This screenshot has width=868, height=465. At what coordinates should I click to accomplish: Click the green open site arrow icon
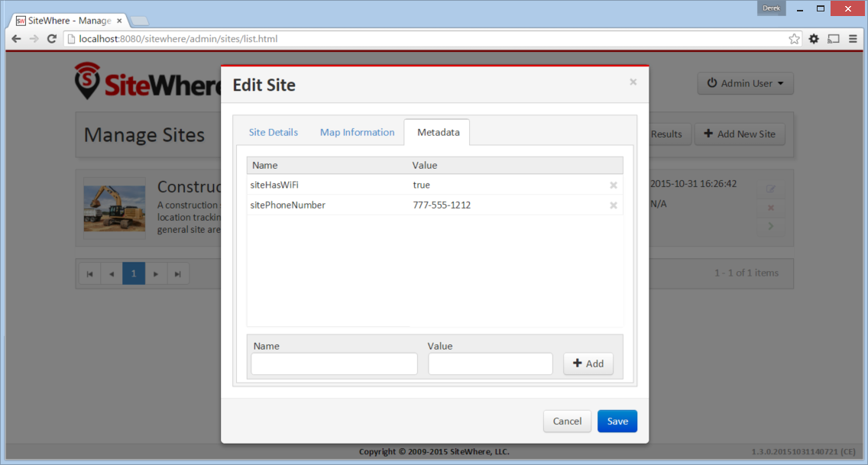pyautogui.click(x=770, y=226)
